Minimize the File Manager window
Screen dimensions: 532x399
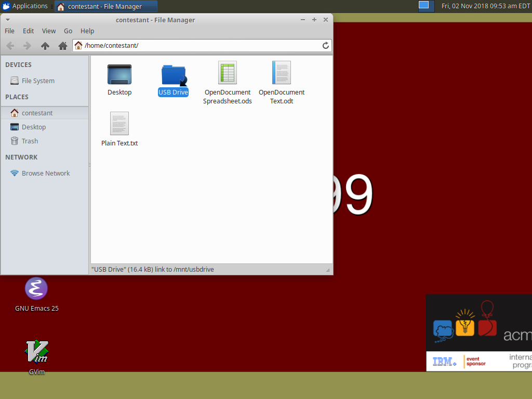click(x=303, y=20)
